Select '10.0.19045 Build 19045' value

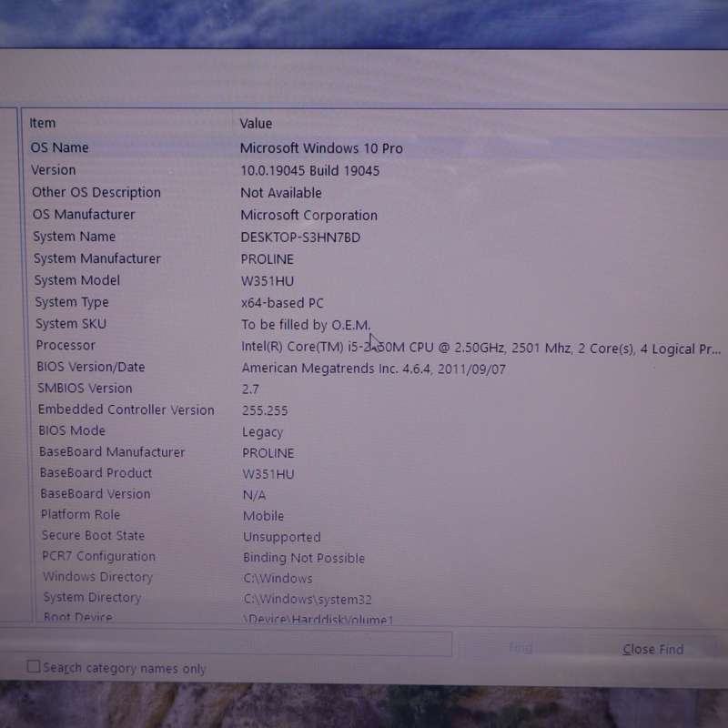click(309, 170)
